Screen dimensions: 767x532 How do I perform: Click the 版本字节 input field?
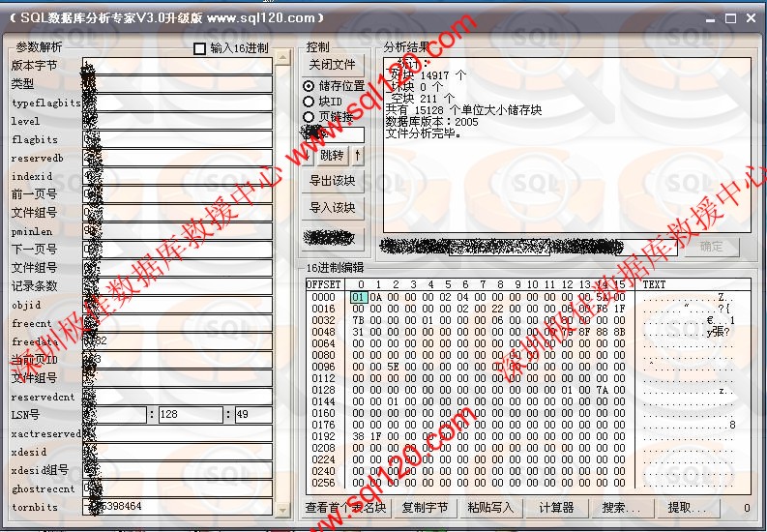(177, 66)
